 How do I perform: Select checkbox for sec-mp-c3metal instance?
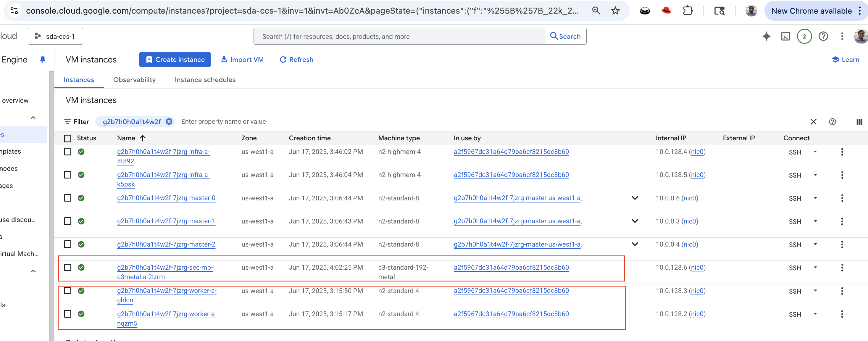pos(68,268)
